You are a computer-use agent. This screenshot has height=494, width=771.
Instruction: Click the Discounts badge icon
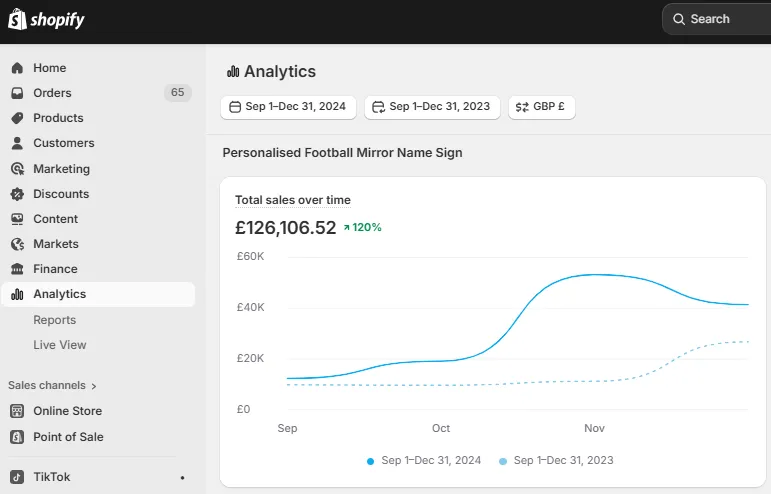(x=17, y=194)
